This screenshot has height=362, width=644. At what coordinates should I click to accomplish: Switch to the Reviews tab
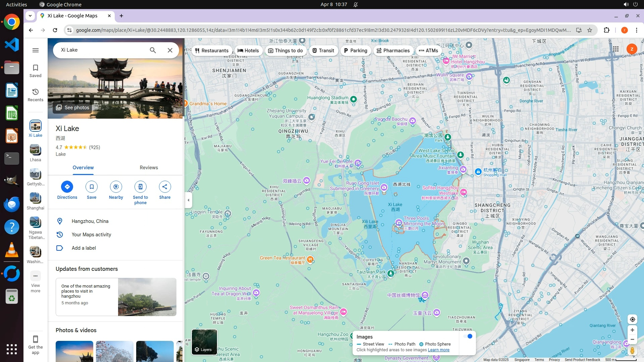[x=149, y=168]
